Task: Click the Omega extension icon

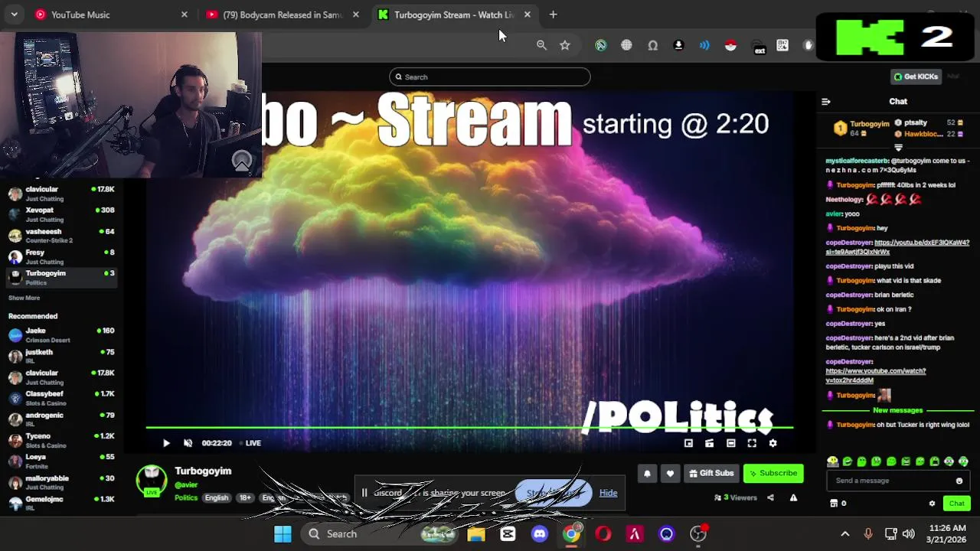Action: (652, 45)
